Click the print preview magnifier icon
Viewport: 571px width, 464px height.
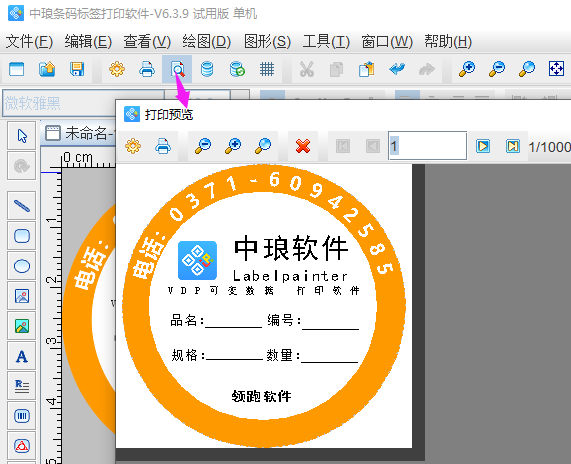(177, 69)
